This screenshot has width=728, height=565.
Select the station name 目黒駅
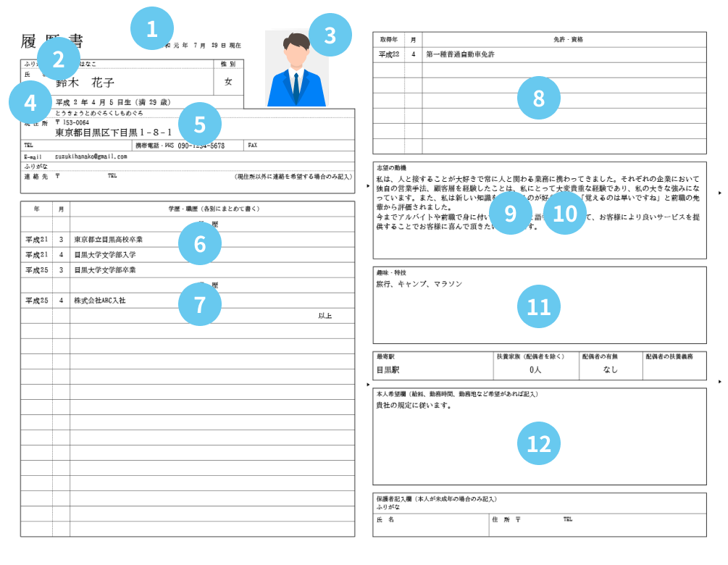(x=388, y=370)
